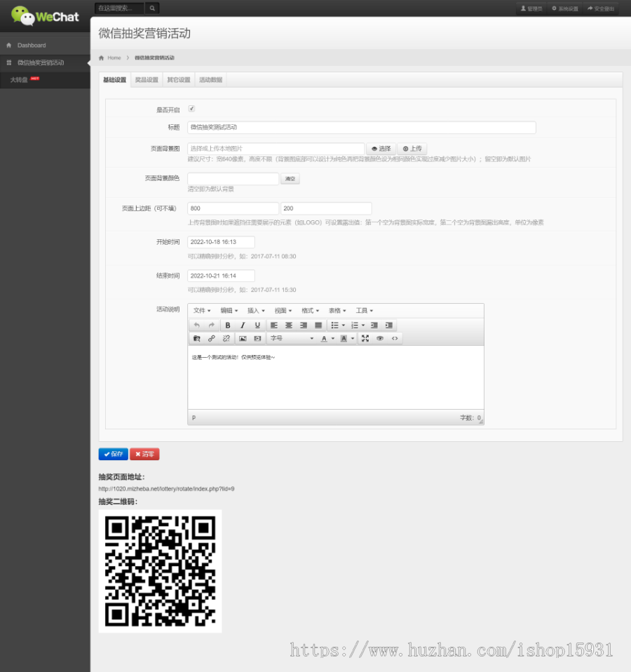
Task: Center align the text
Action: pos(289,325)
